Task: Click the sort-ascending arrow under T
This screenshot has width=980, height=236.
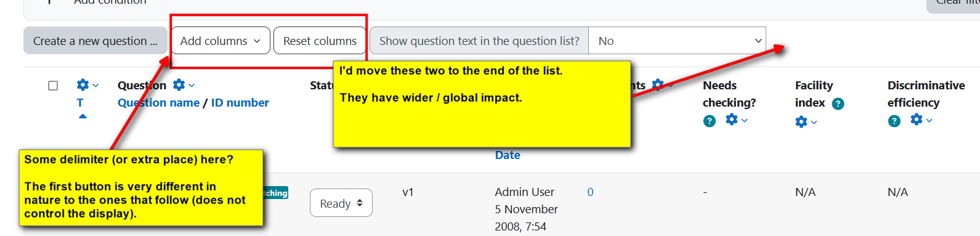Action: click(x=83, y=116)
